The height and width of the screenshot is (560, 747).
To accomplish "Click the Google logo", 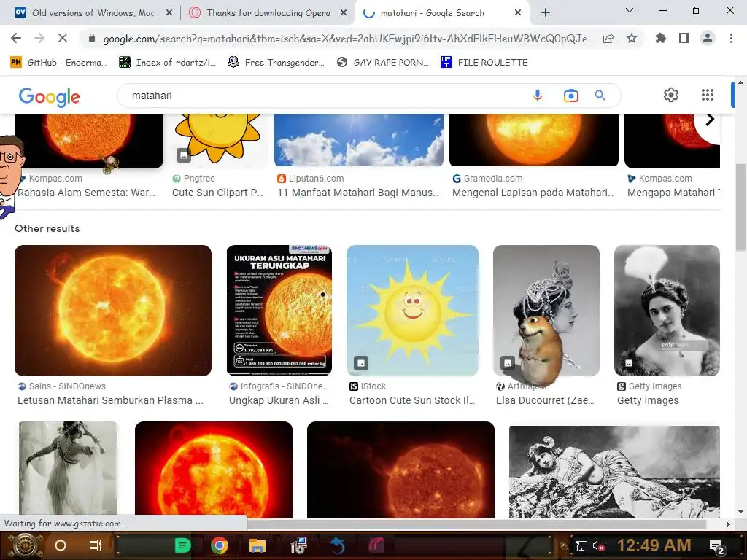I will (x=50, y=97).
